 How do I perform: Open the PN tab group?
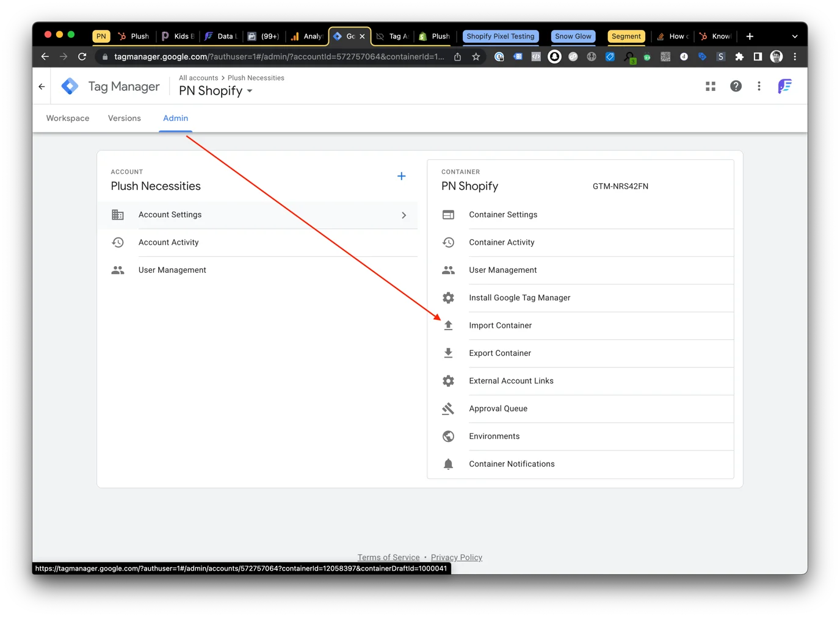(101, 36)
